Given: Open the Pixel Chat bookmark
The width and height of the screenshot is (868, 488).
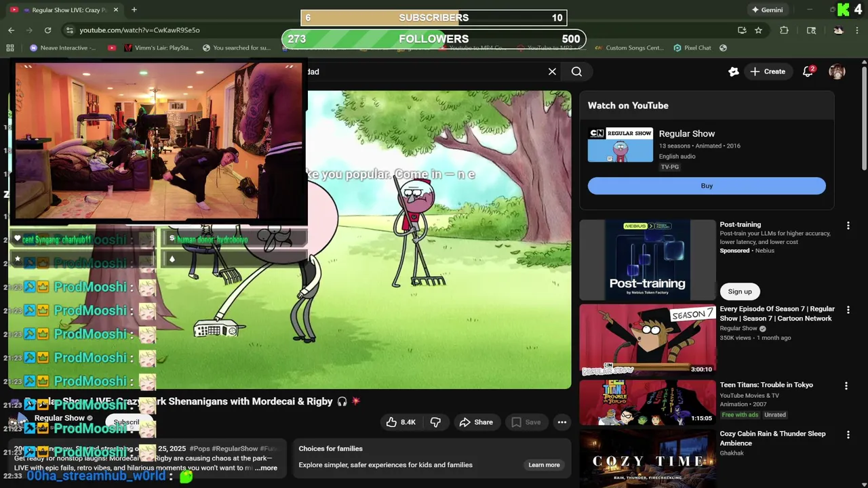Looking at the screenshot, I should [x=692, y=47].
